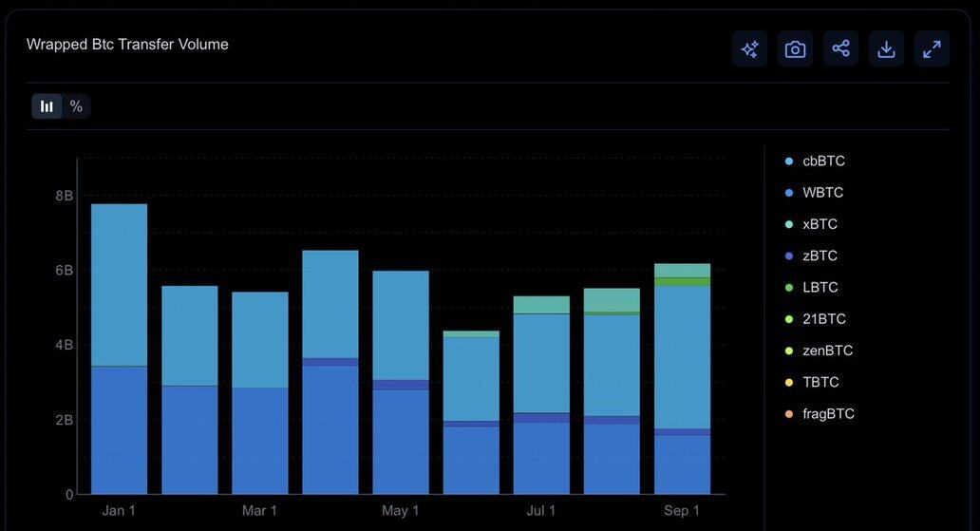The height and width of the screenshot is (531, 980).
Task: Hide the xBTC legend entry
Action: coord(820,224)
